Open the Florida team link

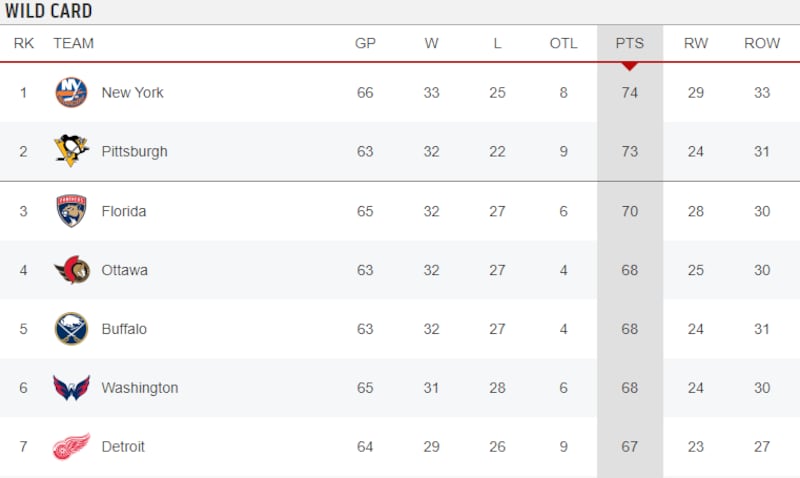124,211
